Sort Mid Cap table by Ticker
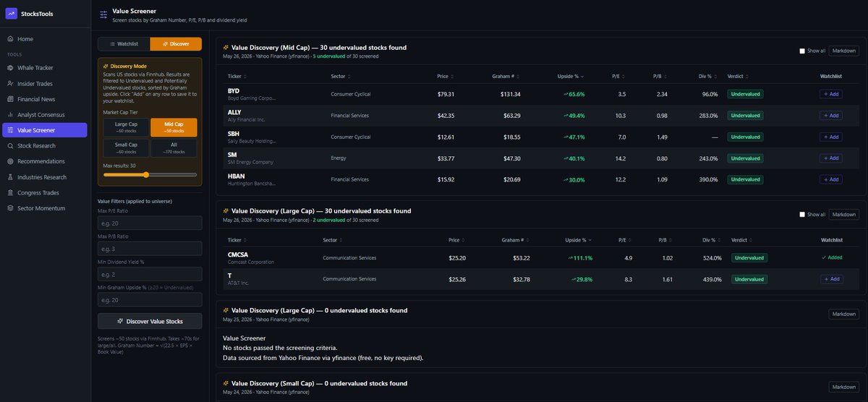This screenshot has width=868, height=402. (236, 76)
